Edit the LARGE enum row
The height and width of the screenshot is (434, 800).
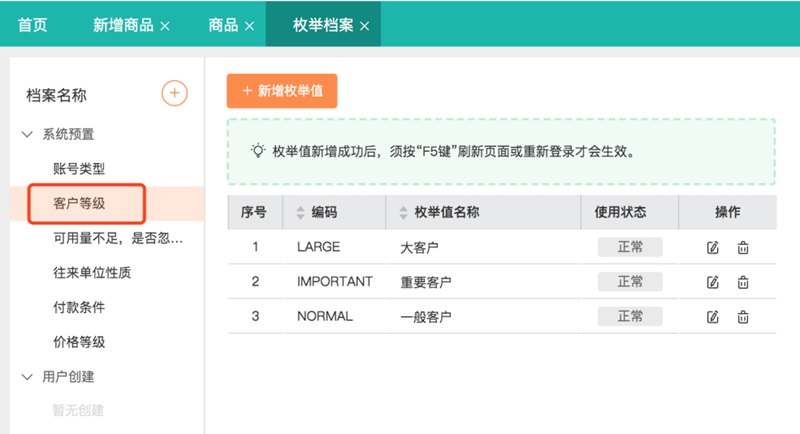(x=713, y=247)
